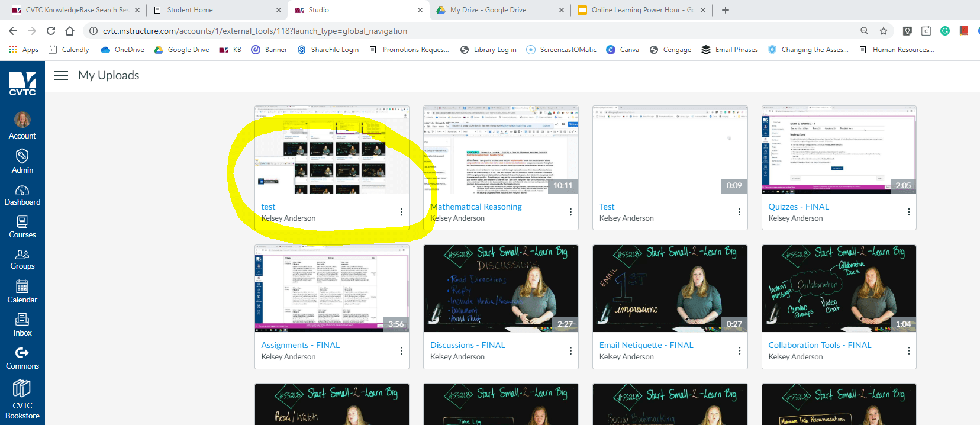The image size is (980, 425).
Task: Open the KB bookmark
Action: (x=230, y=50)
